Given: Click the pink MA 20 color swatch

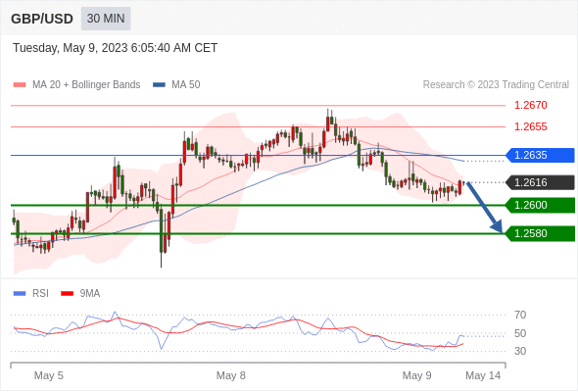Looking at the screenshot, I should 20,85.
